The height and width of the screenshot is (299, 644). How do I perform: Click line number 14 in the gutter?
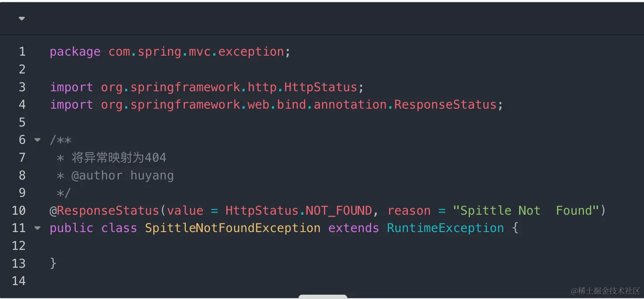coord(19,281)
